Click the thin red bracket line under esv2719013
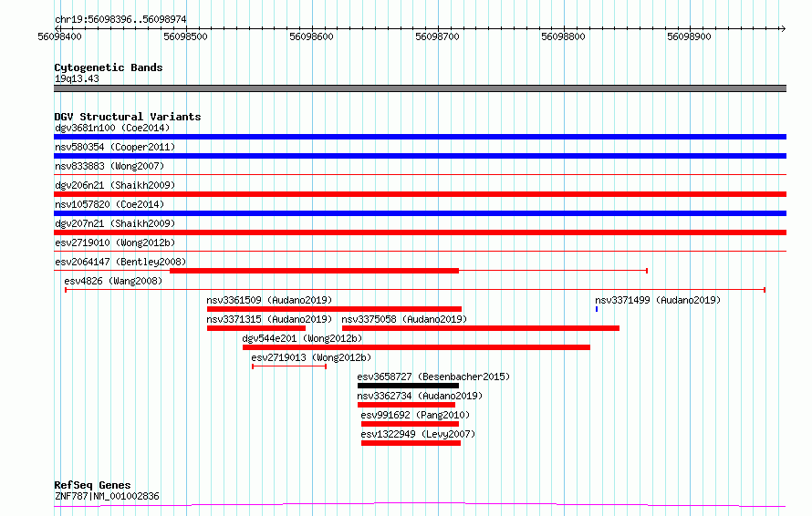Viewport: 812px width, 516px height. 289,366
